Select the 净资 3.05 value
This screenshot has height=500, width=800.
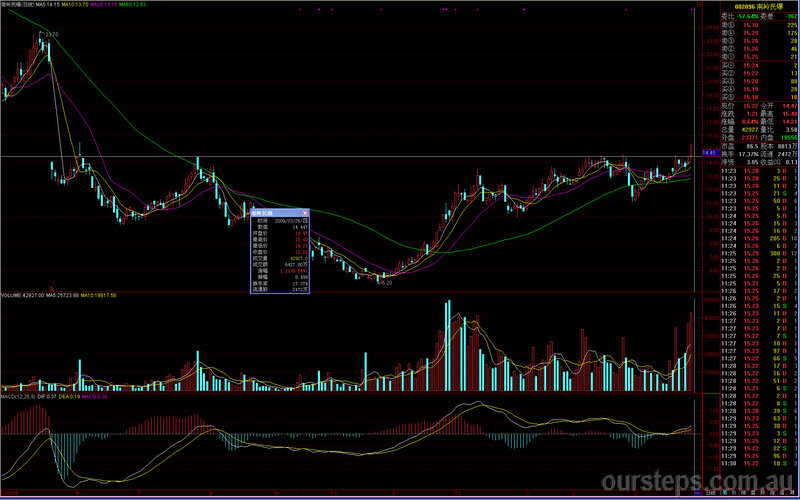click(753, 162)
